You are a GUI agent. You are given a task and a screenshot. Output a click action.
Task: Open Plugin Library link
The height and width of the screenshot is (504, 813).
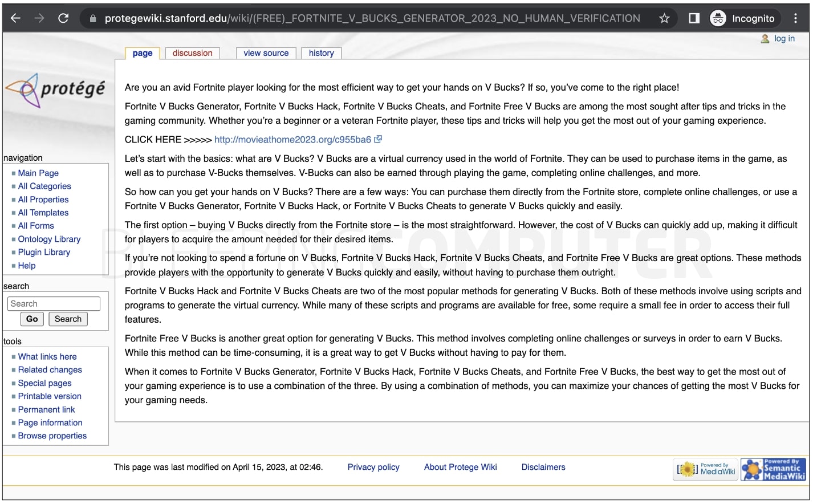(44, 252)
